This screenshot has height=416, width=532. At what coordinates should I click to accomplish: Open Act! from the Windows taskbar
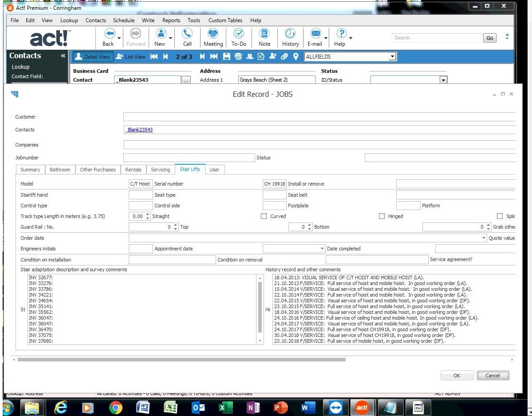coord(362,407)
